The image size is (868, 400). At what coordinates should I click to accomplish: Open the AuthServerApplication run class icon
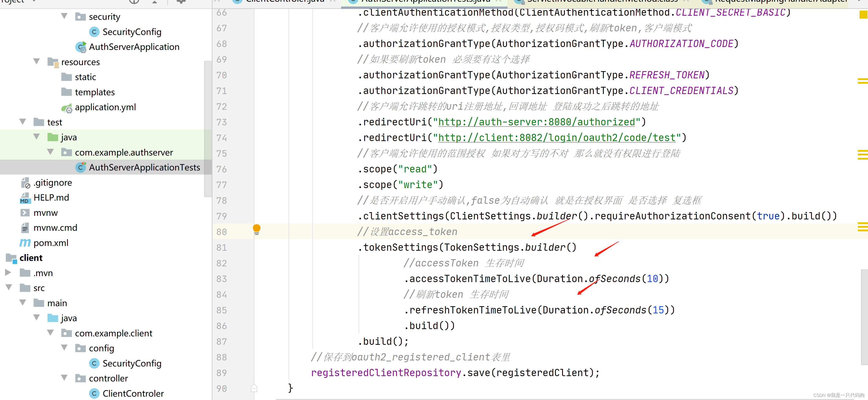(81, 47)
